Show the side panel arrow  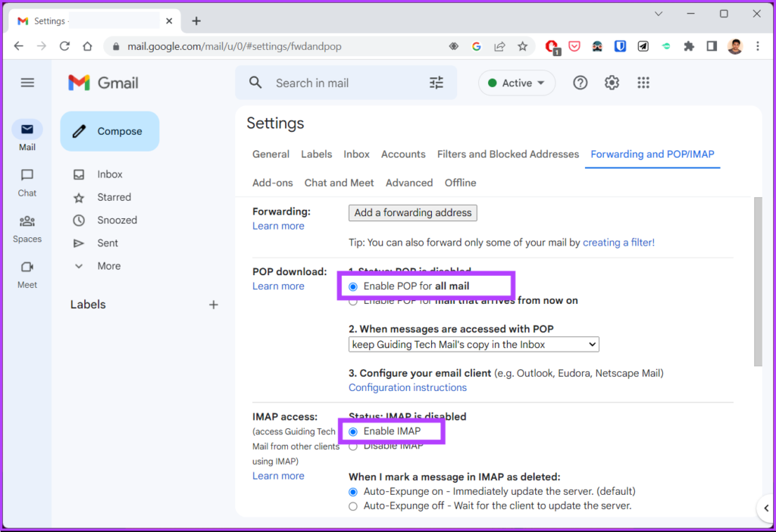[766, 508]
